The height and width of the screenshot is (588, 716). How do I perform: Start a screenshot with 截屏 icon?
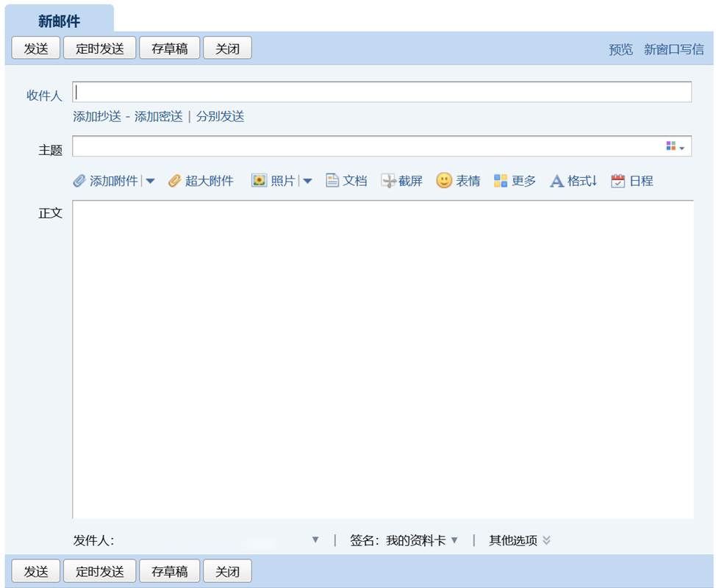coord(388,181)
